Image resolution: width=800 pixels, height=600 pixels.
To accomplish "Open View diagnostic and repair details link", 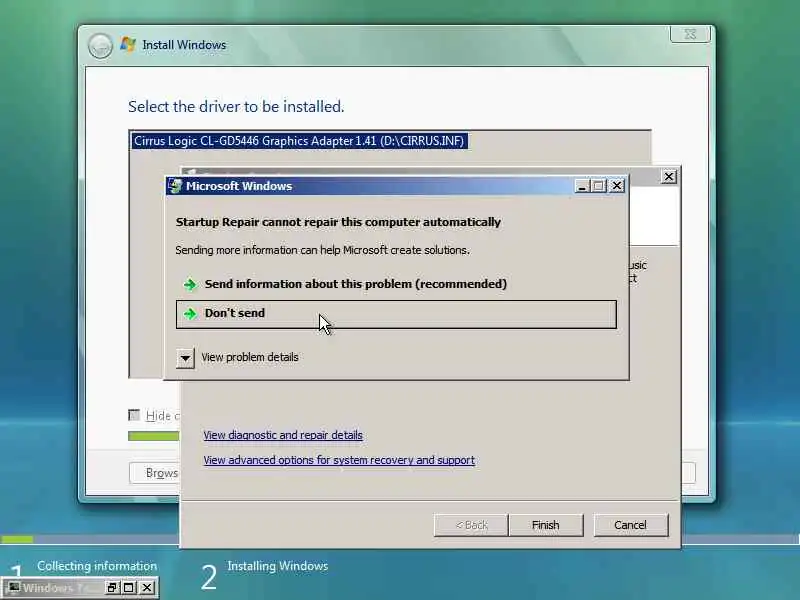I will (283, 435).
